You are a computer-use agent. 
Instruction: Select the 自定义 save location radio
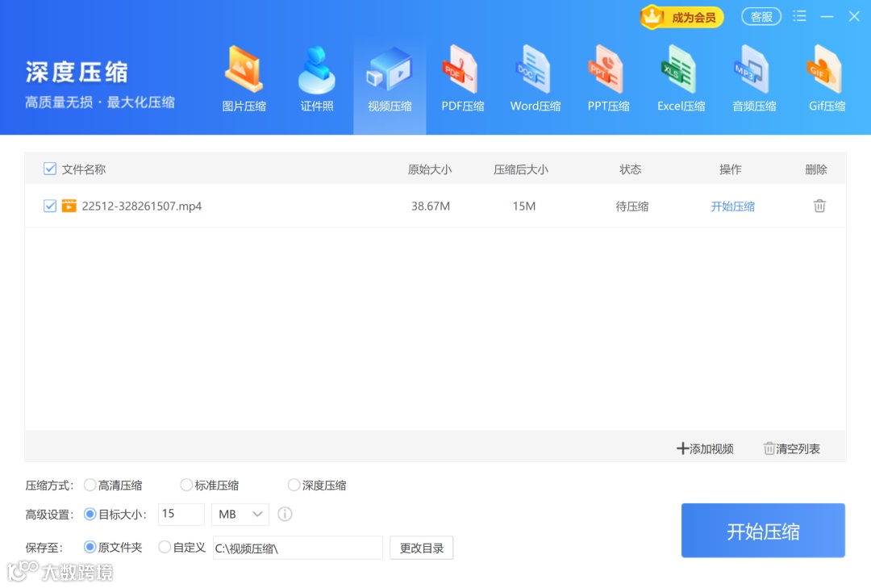tap(165, 547)
